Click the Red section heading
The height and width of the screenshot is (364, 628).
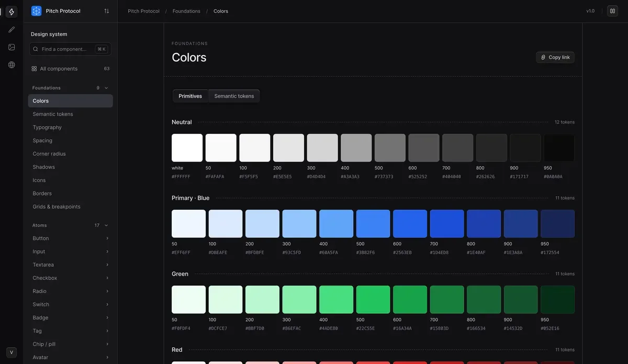click(177, 350)
